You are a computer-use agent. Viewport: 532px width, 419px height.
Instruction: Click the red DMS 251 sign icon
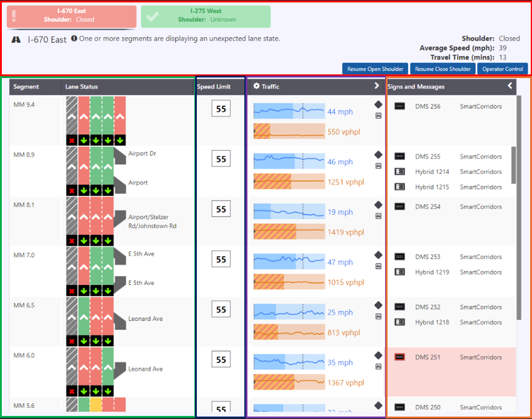[400, 357]
